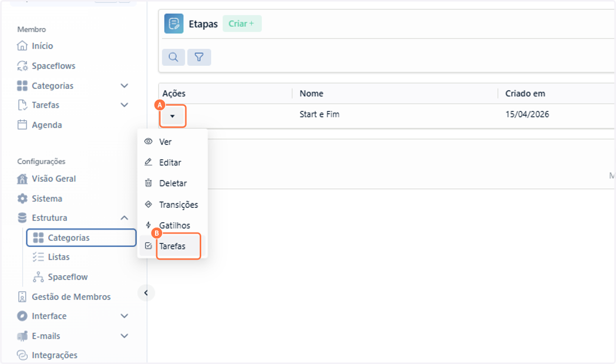Open the Gestão de Membros link
The image size is (616, 364).
point(71,297)
